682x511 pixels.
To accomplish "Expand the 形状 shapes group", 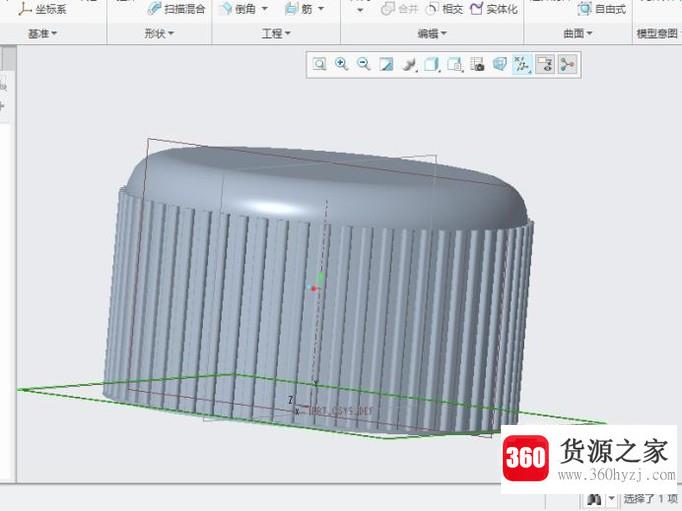I will [159, 33].
